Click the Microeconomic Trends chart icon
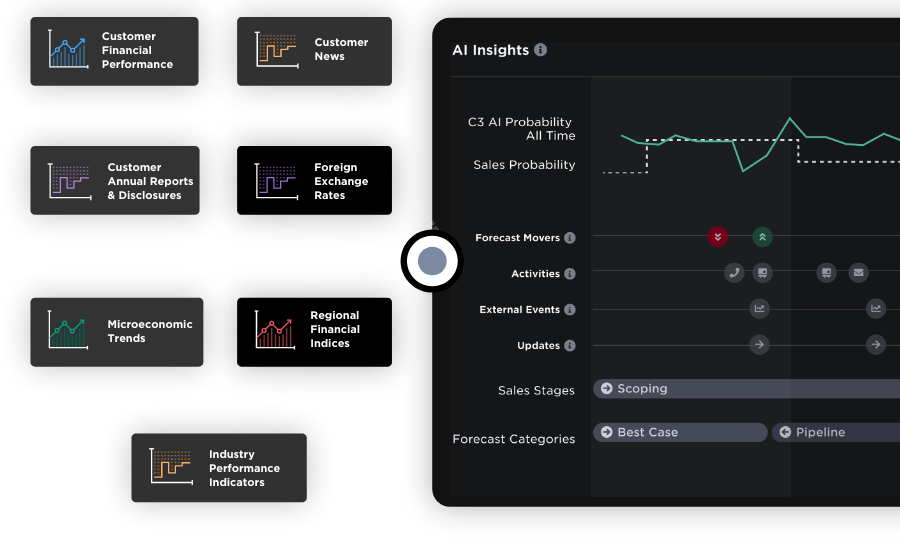Viewport: 900px width, 550px height. tap(69, 330)
